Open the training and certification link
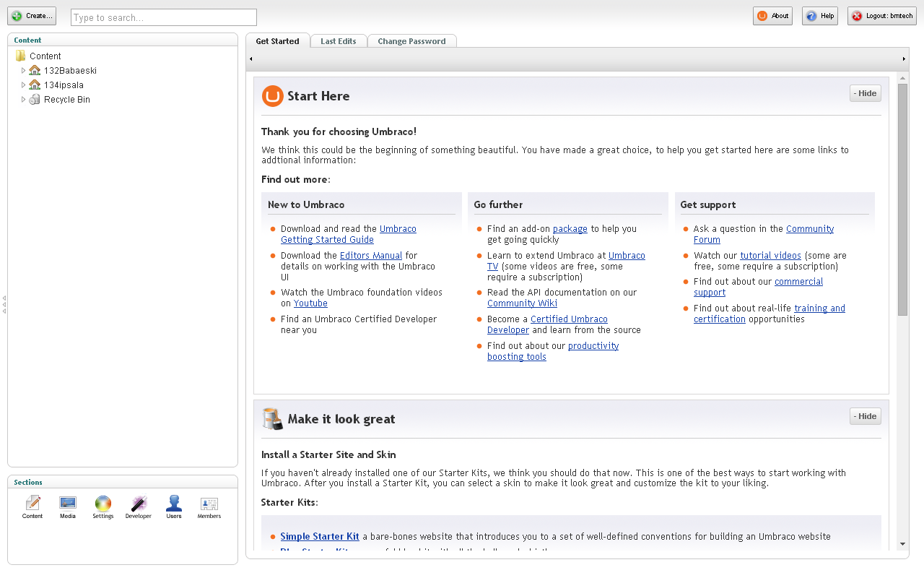Image resolution: width=924 pixels, height=578 pixels. point(770,314)
